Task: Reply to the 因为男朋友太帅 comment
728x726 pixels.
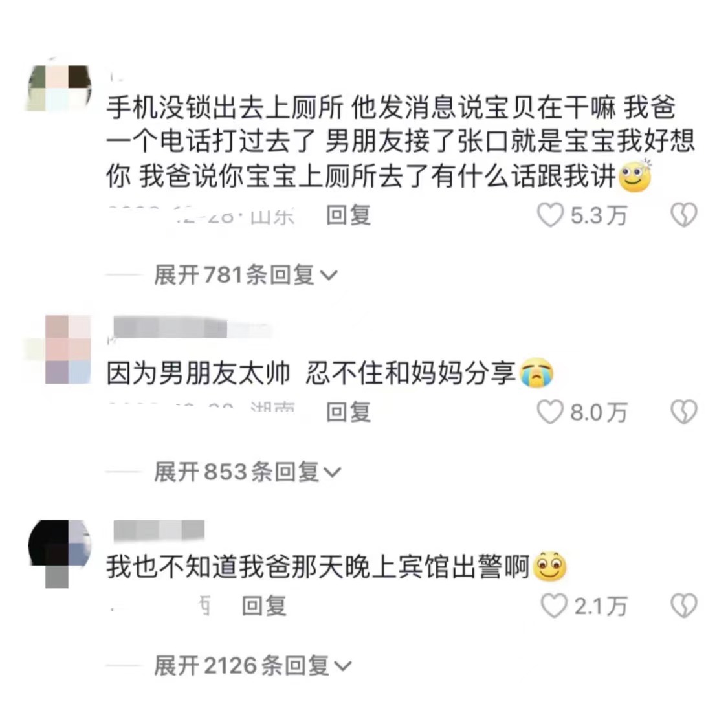Action: tap(348, 412)
